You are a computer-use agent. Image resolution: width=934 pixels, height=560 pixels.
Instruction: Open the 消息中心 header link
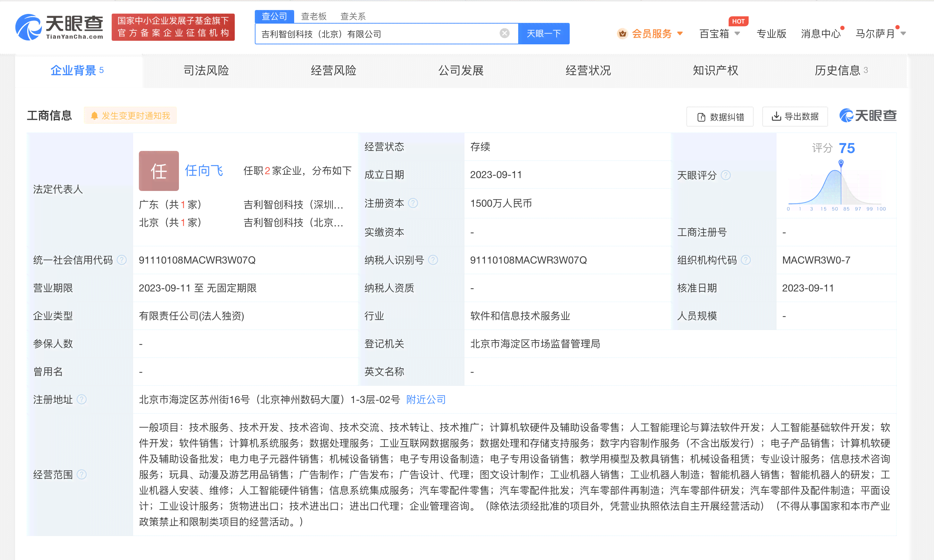(821, 34)
